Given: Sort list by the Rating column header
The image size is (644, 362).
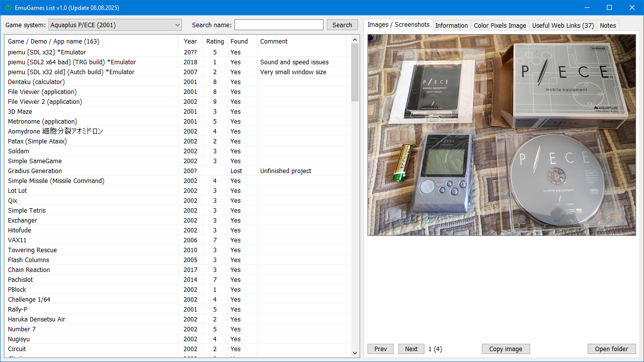Looking at the screenshot, I should tap(215, 41).
